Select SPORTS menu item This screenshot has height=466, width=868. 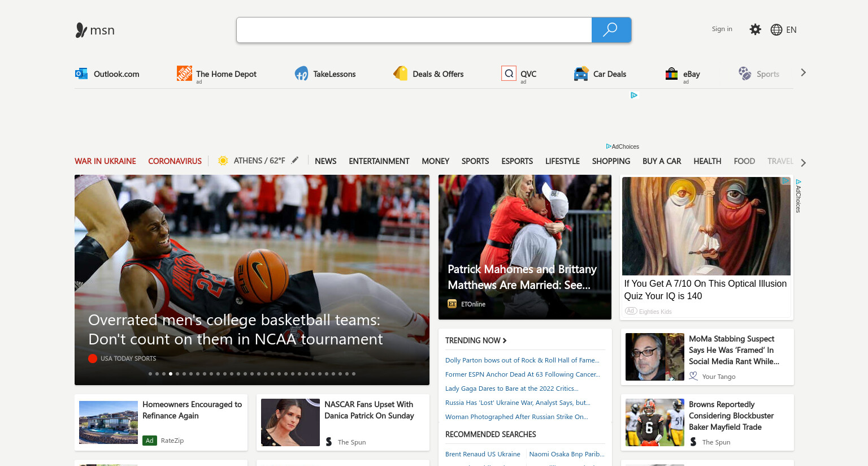pyautogui.click(x=475, y=161)
